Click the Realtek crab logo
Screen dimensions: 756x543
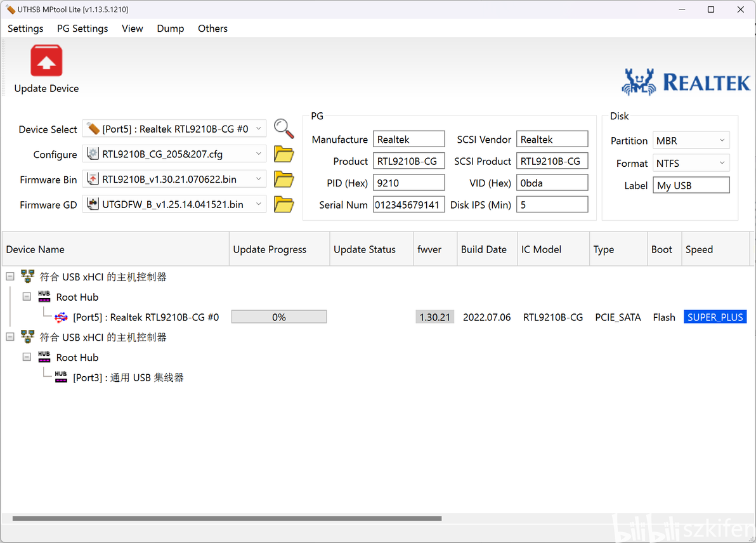(x=639, y=81)
